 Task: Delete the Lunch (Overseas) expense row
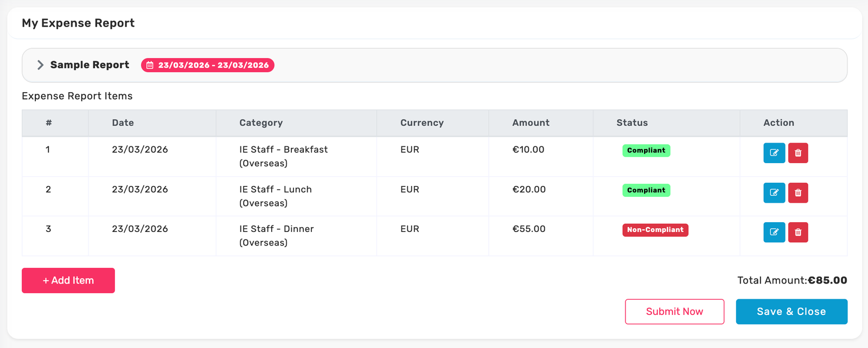(798, 192)
